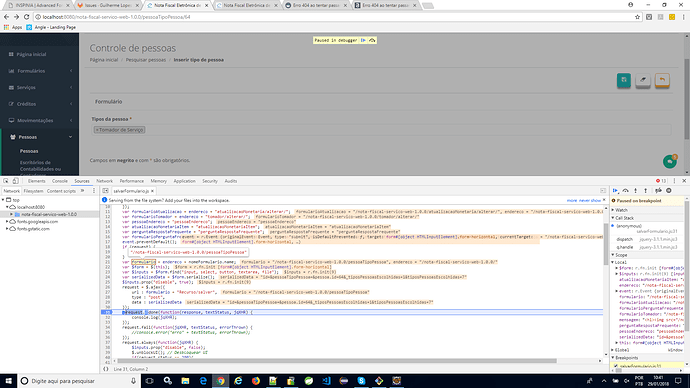Toggle the file navigator sidebar

point(106,191)
